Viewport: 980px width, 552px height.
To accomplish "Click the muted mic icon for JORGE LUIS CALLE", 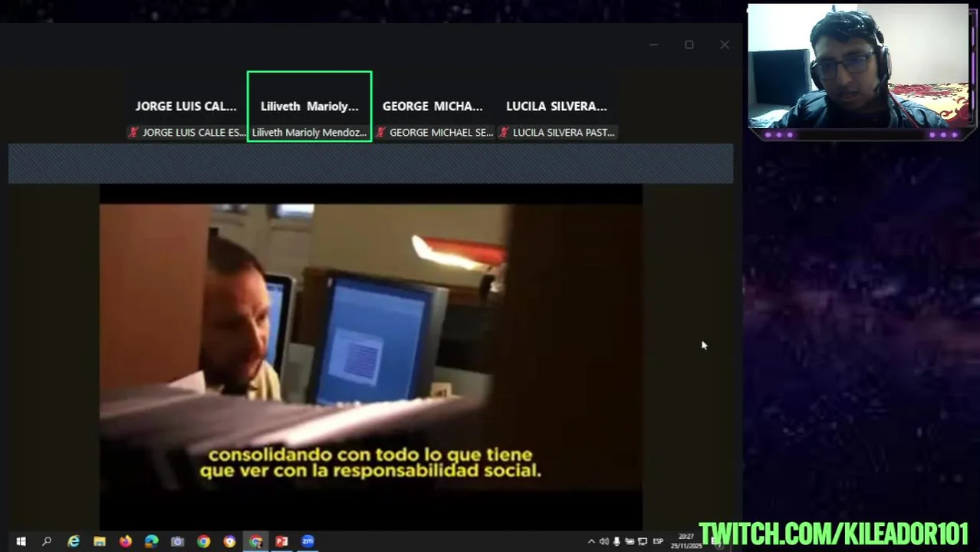I will click(x=133, y=133).
